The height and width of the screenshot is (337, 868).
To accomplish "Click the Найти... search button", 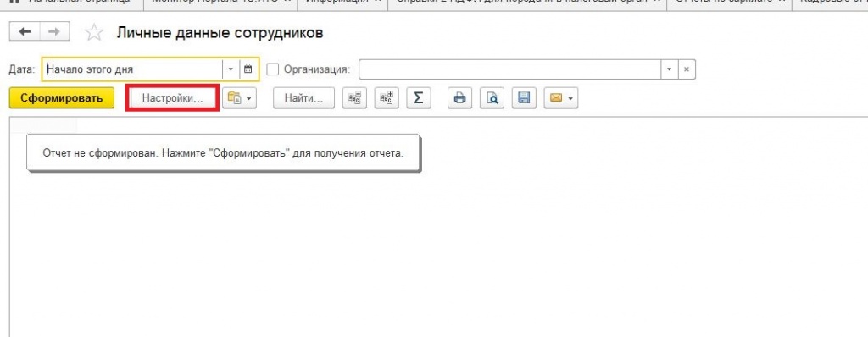I will click(x=303, y=98).
